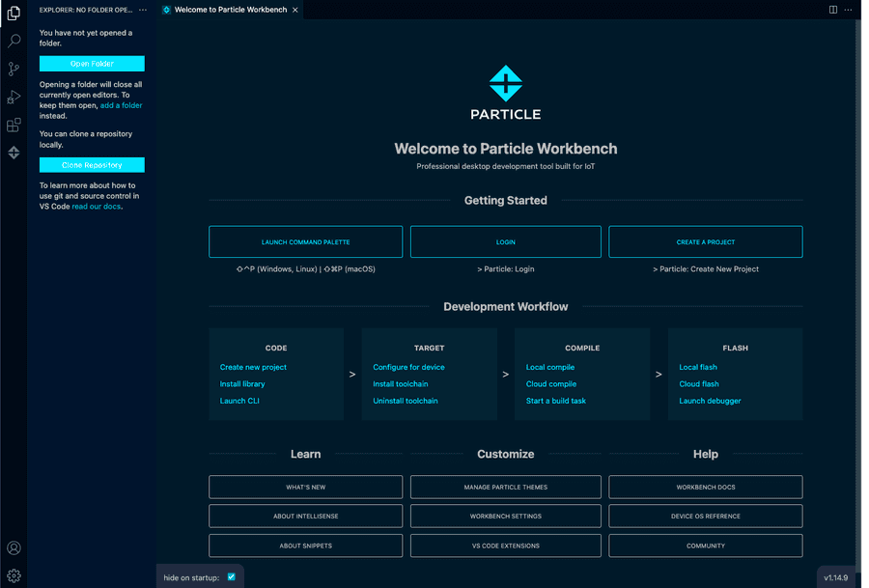Open the Extensions view icon
The height and width of the screenshot is (588, 869).
coord(14,125)
